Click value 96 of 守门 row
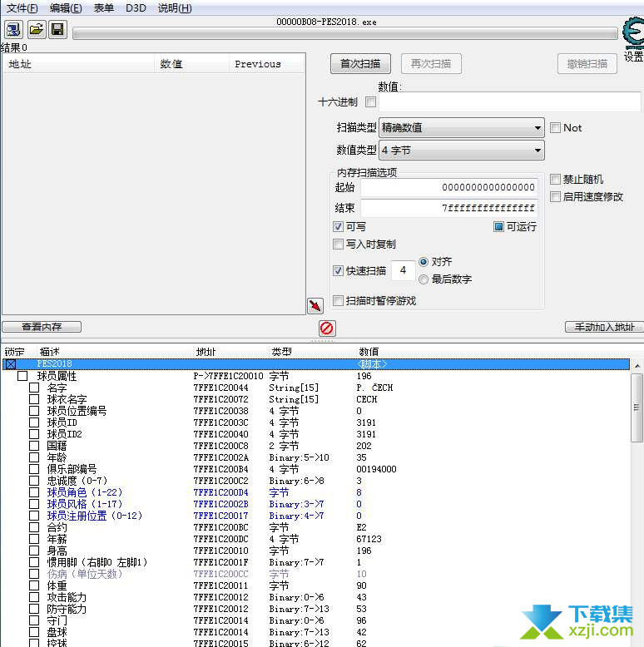Screen dimensions: 644x647 coord(361,620)
